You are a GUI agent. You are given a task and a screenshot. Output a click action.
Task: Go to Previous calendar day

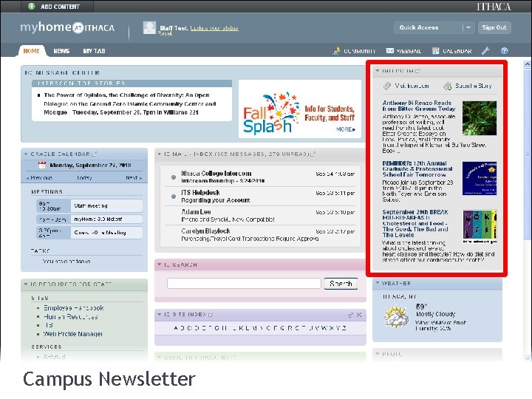tap(39, 178)
